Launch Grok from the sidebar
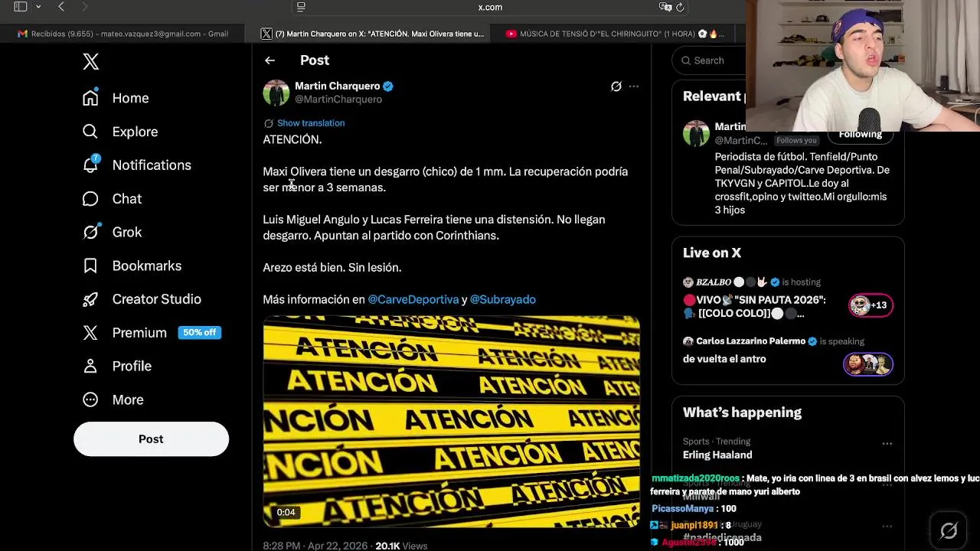Screen dimensions: 980x551 (112, 232)
